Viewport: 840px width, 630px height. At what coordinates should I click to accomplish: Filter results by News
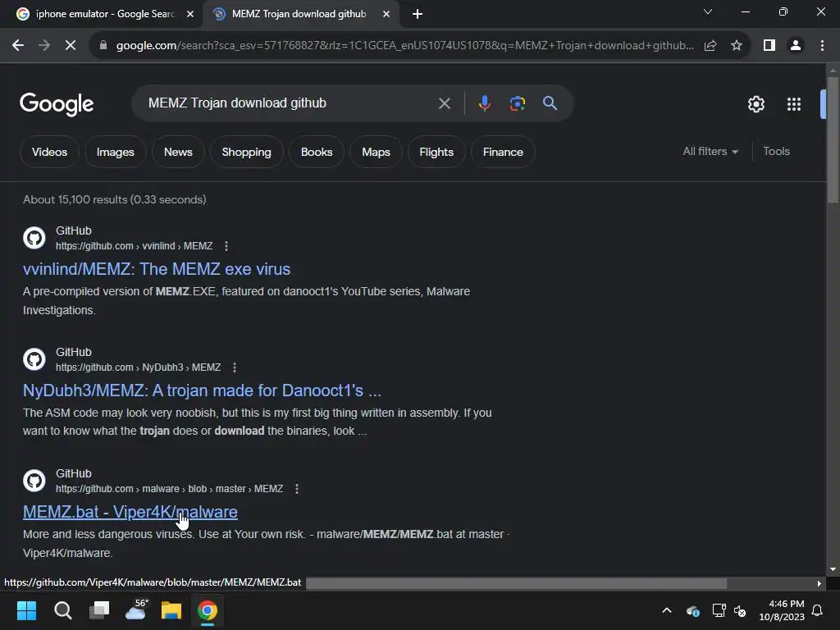[178, 152]
